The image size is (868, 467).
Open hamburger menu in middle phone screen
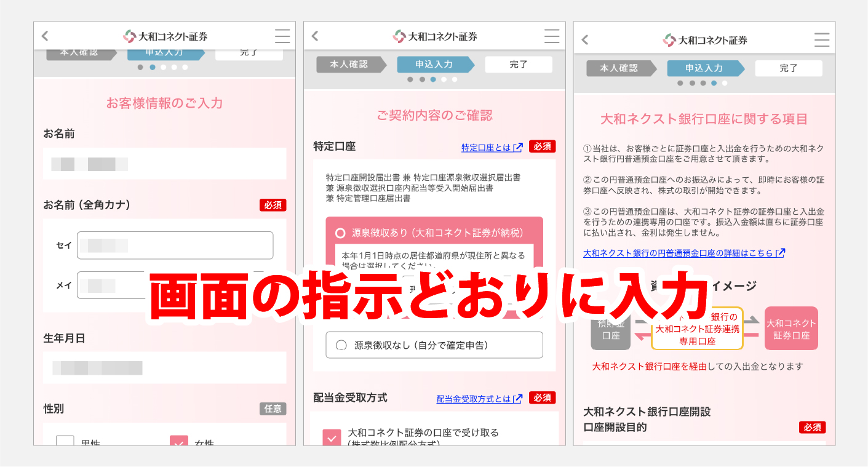tap(552, 36)
